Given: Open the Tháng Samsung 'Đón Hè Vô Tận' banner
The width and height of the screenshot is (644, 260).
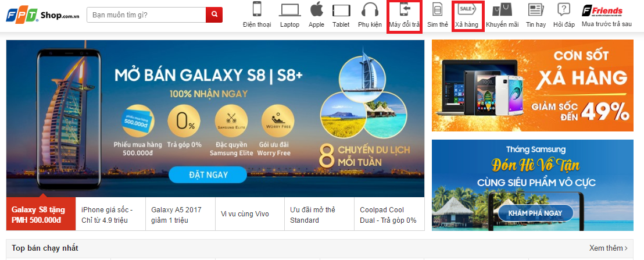Looking at the screenshot, I should point(533,185).
